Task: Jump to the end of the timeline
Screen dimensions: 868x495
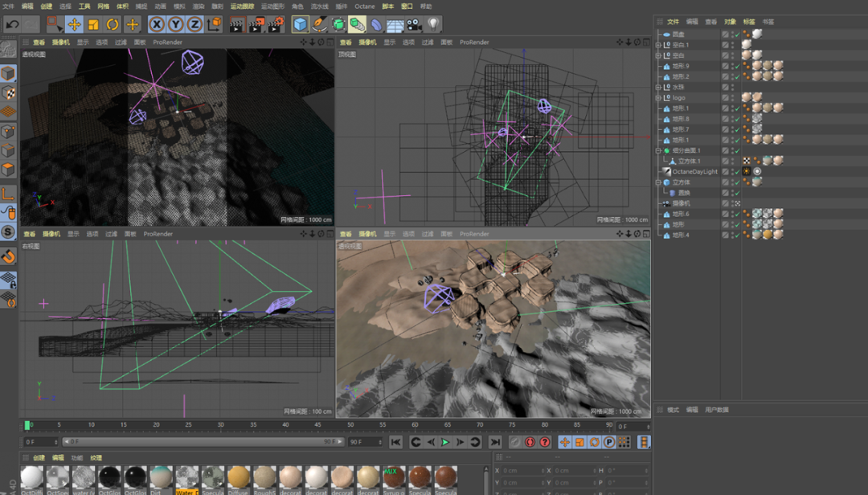Action: coord(495,442)
